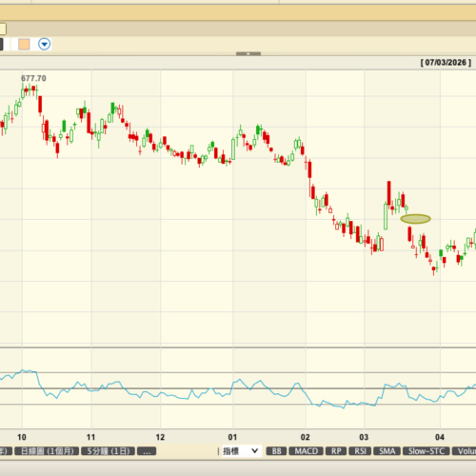Screen dimensions: 476x476
Task: Click the pale yellow input box
Action: click(x=3, y=30)
